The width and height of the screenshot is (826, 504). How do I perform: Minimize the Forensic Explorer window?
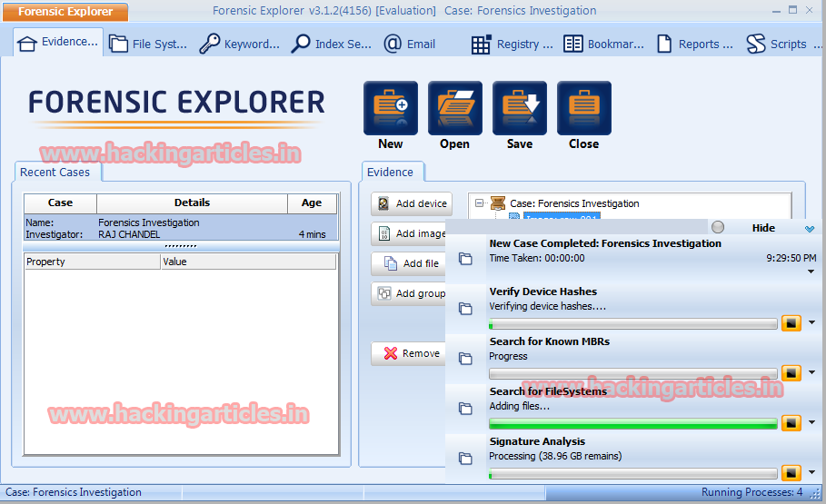[776, 11]
